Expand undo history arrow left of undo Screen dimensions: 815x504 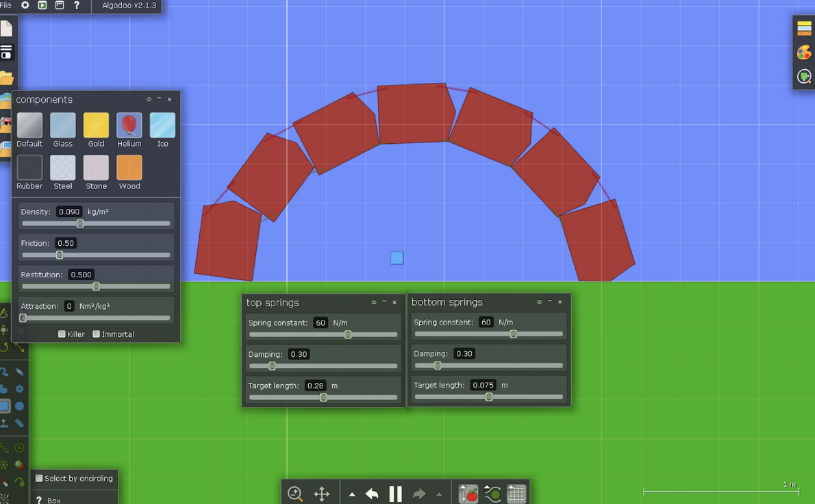point(352,494)
